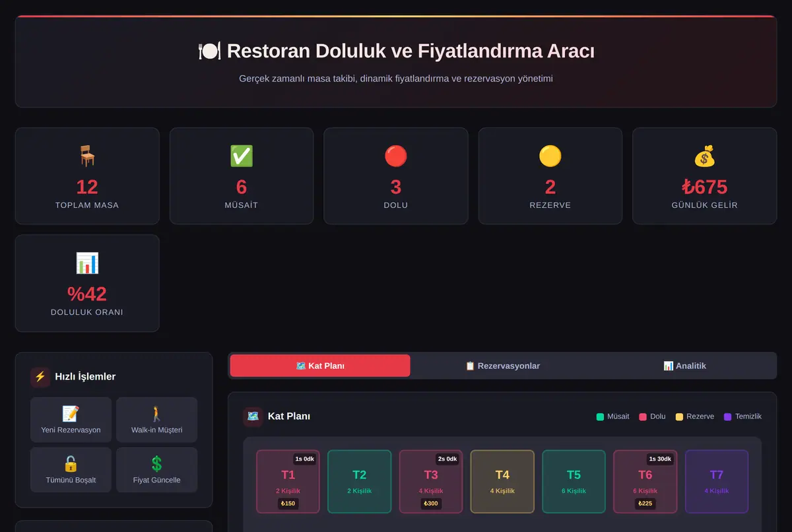792x532 pixels.
Task: Click the ₺225 price tag on T6
Action: (x=645, y=504)
